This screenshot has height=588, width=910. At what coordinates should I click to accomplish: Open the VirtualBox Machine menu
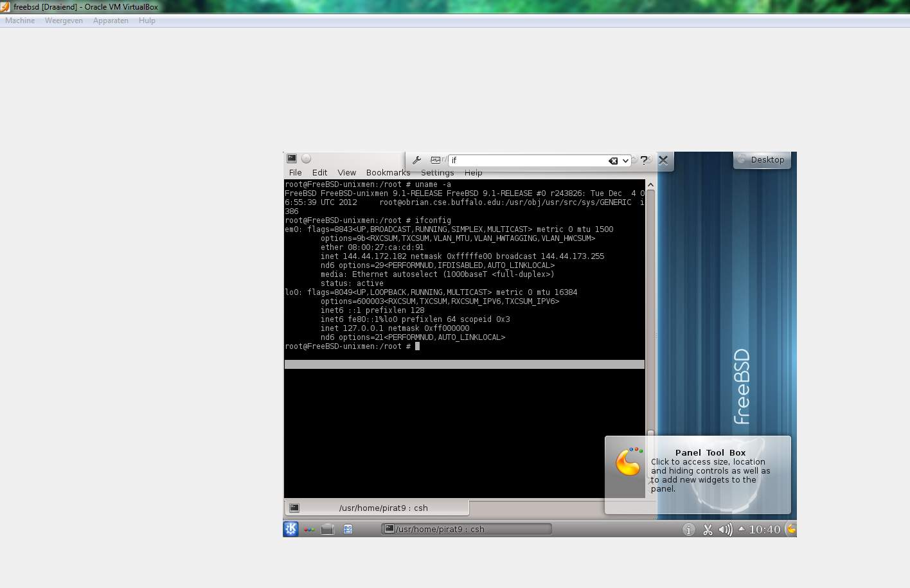click(20, 21)
